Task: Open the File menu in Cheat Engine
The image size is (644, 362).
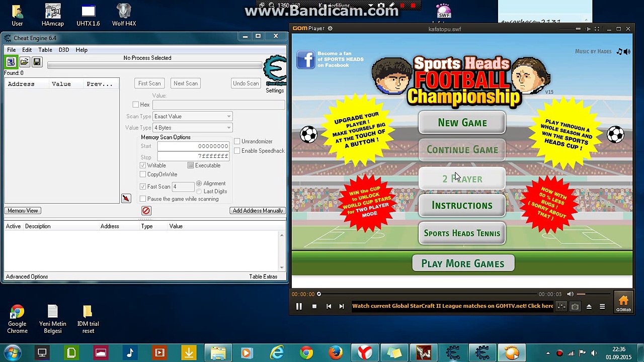Action: 11,50
